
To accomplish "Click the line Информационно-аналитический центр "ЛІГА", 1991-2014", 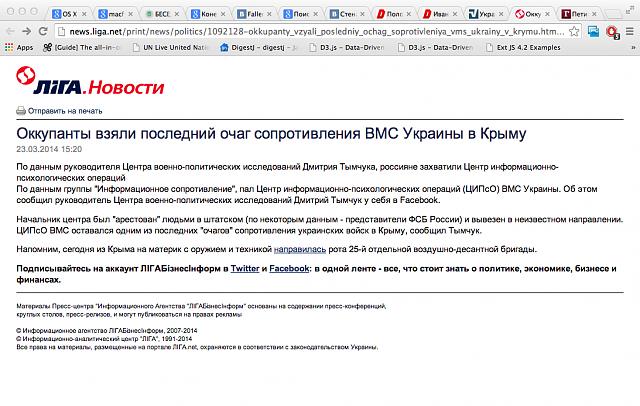I will pos(104,339).
